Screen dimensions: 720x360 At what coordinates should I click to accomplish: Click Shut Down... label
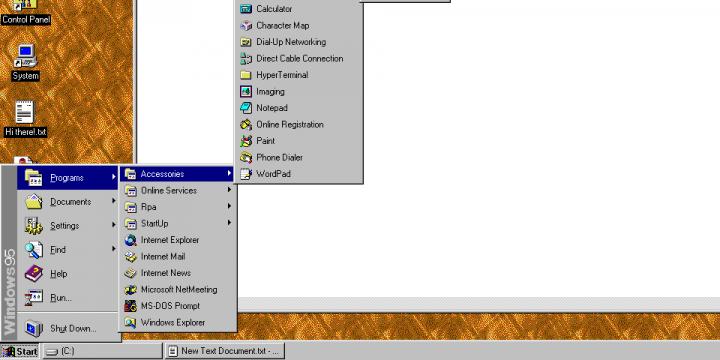click(73, 329)
